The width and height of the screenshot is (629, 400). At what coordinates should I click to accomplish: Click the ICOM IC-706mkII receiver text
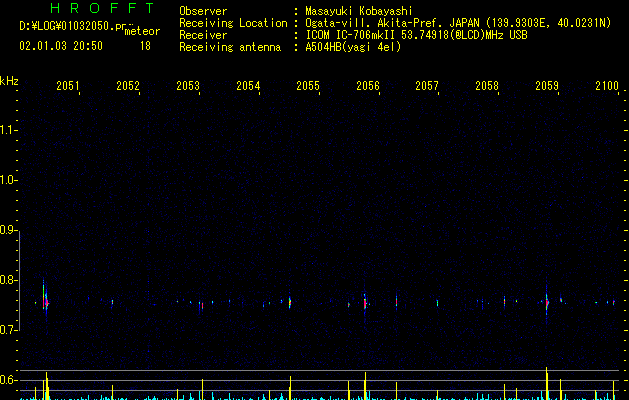point(350,35)
